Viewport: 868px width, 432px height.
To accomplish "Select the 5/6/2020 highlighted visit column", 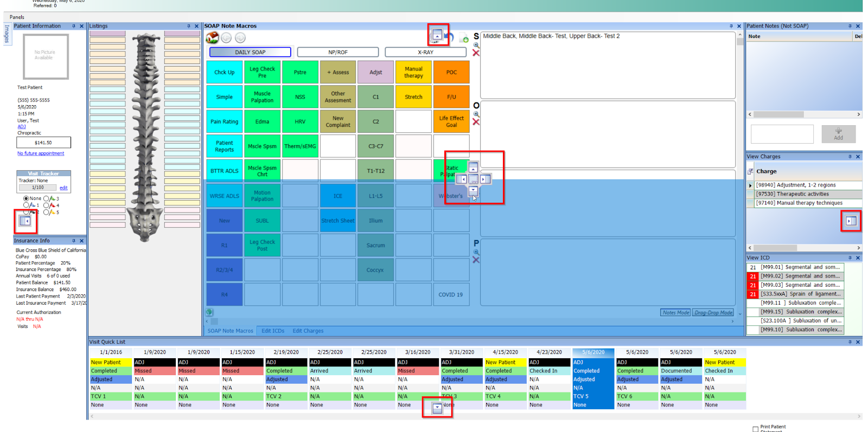I will click(x=593, y=378).
